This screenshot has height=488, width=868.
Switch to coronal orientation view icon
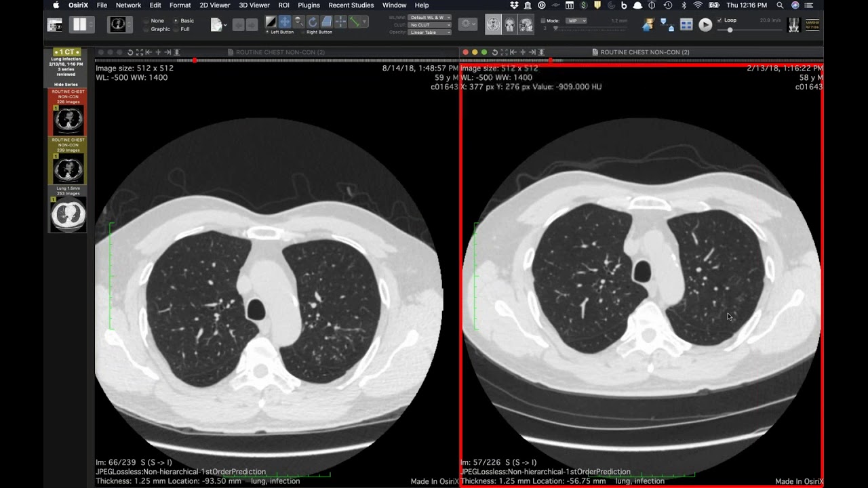pos(509,25)
